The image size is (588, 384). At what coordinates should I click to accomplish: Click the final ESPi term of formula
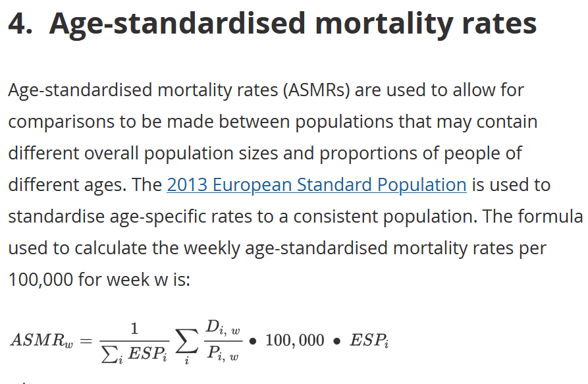point(369,341)
